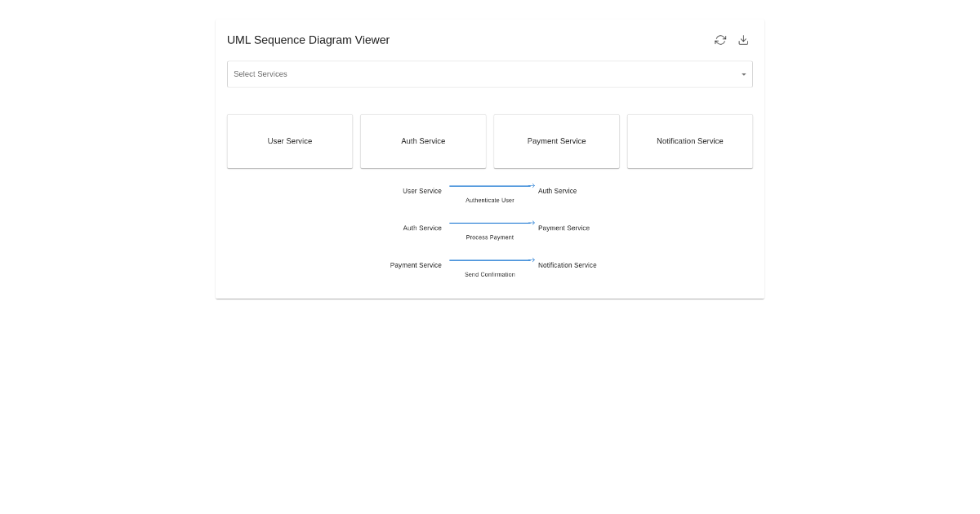Click Auth Service receiver label in first sequence row
This screenshot has width=980, height=514.
tap(557, 191)
